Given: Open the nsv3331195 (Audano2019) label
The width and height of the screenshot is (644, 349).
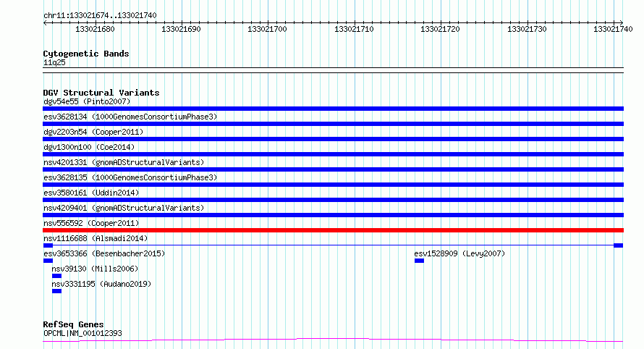Looking at the screenshot, I should [x=101, y=284].
